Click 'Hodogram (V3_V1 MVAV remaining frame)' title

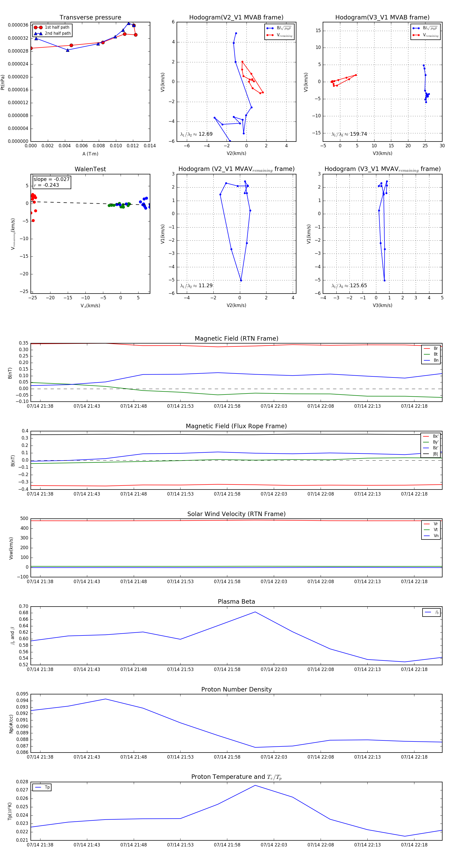[382, 169]
